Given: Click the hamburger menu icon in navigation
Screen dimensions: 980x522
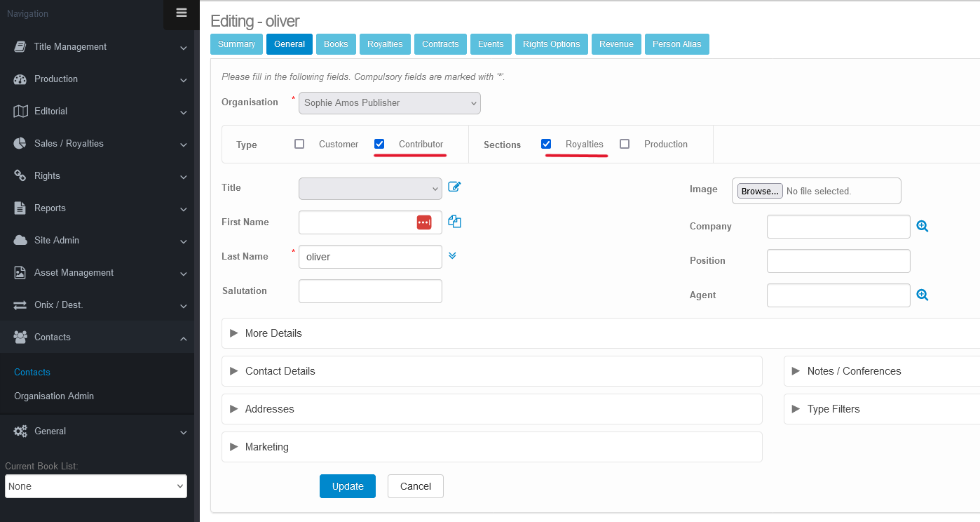Looking at the screenshot, I should coord(182,13).
